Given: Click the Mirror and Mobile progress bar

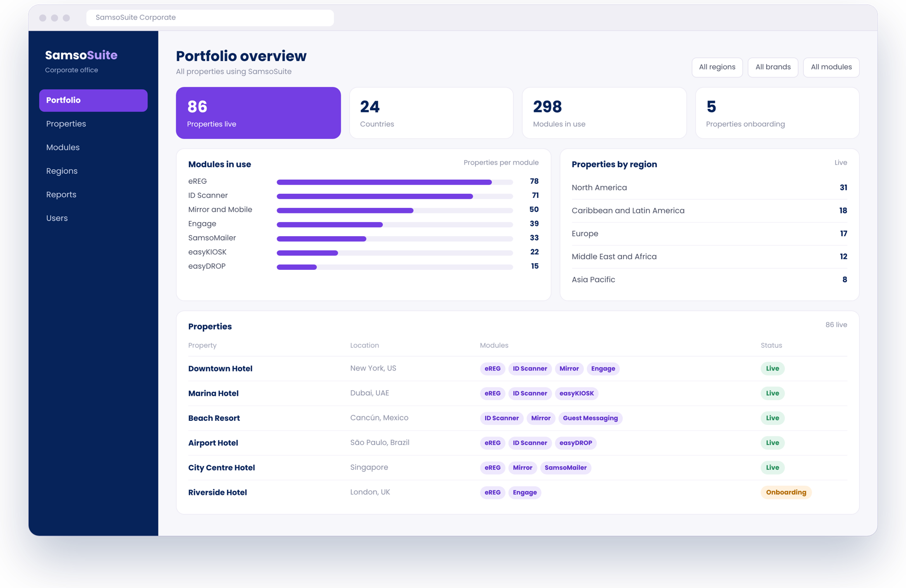Looking at the screenshot, I should tap(395, 210).
